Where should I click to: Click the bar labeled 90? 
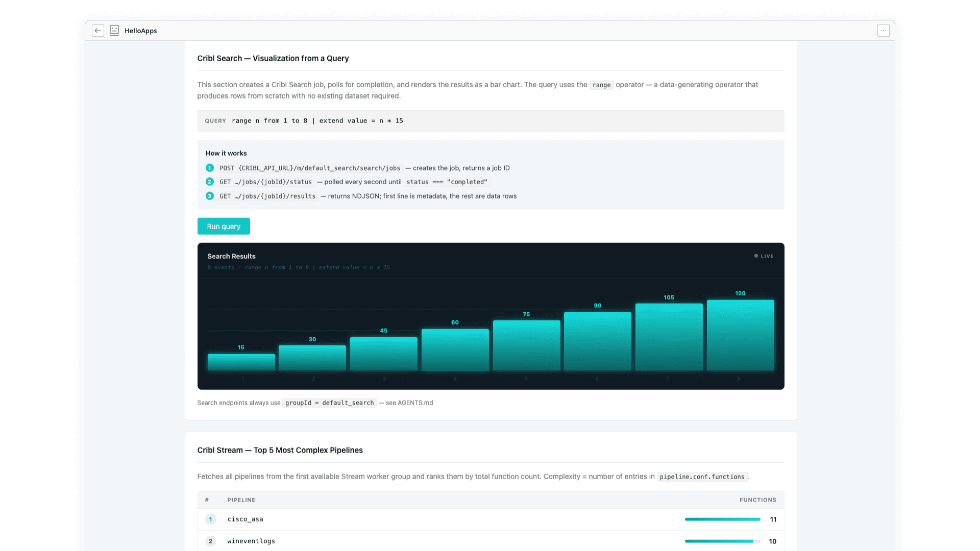[598, 341]
